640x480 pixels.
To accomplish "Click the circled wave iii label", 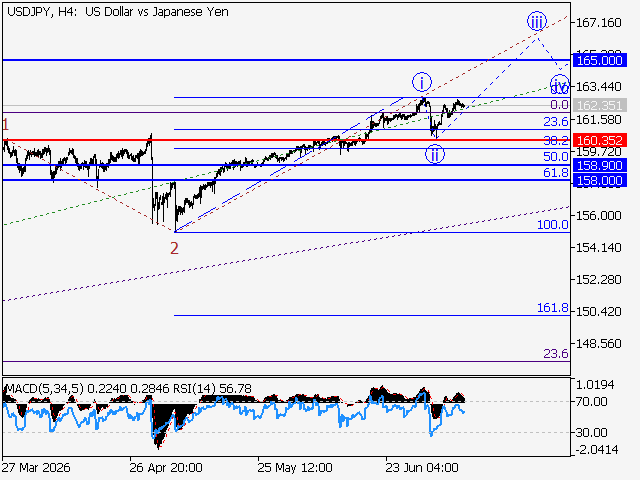I will (x=536, y=21).
